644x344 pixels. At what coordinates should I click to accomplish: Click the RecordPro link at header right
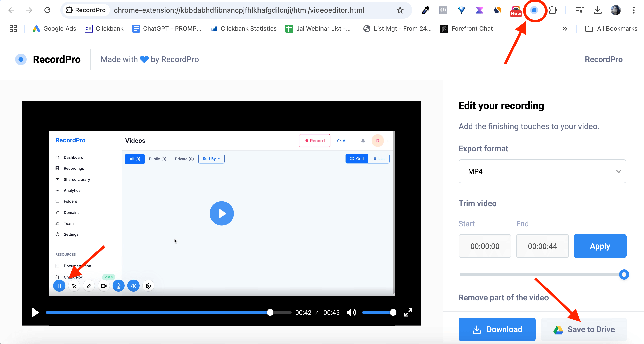pyautogui.click(x=603, y=59)
